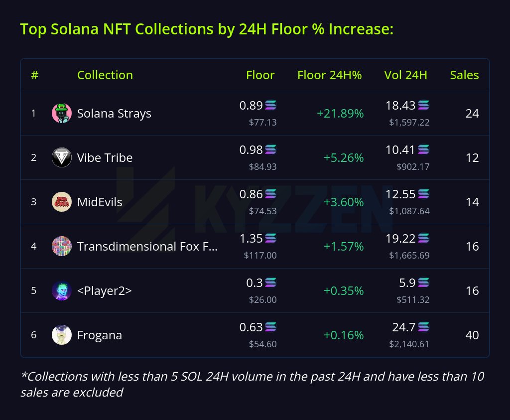
Task: Select the +21.89% floor change value
Action: click(x=340, y=114)
